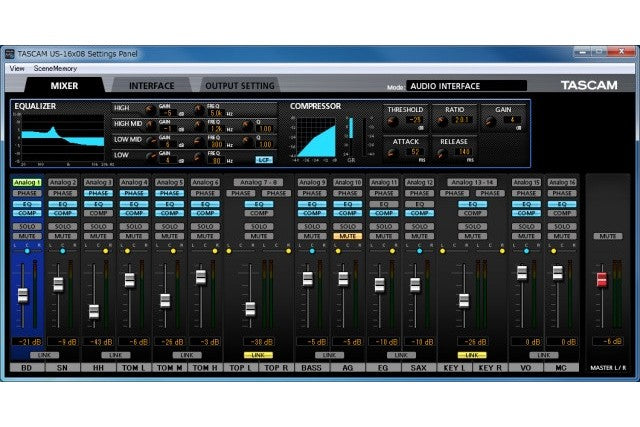Click the LOW band GAIN knob
The height and width of the screenshot is (427, 640).
point(150,157)
